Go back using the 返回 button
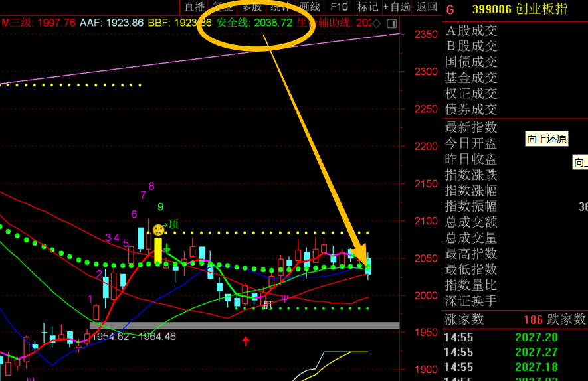 pos(427,7)
